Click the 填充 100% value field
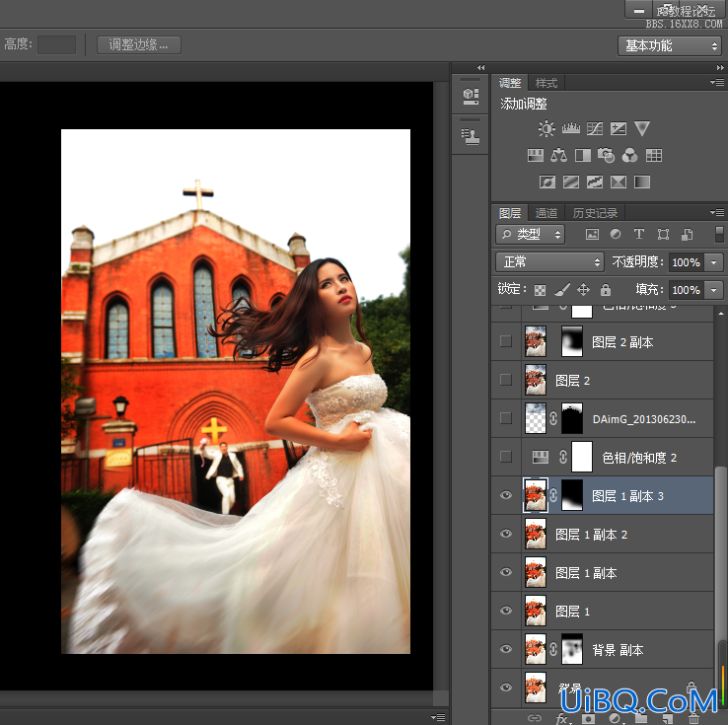 tap(687, 290)
